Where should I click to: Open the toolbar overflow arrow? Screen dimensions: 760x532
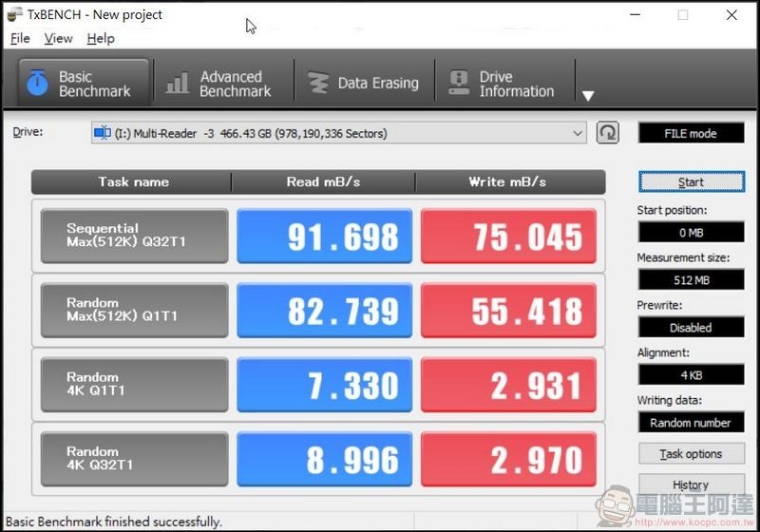[588, 96]
